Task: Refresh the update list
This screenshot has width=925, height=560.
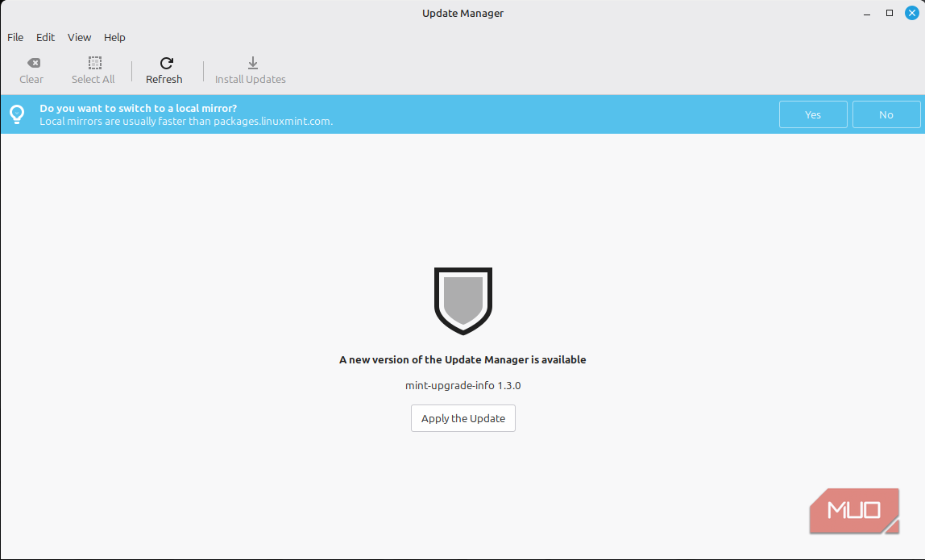Action: 164,71
